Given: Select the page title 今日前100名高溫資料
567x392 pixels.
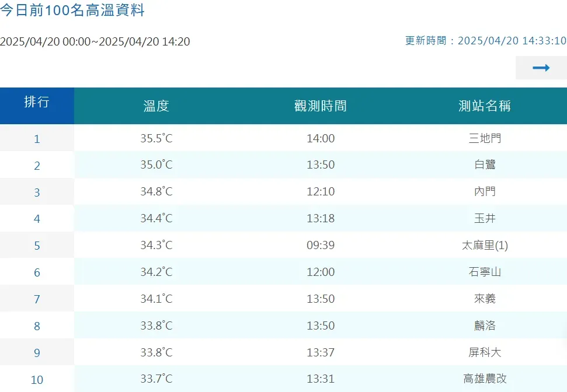Looking at the screenshot, I should point(72,10).
